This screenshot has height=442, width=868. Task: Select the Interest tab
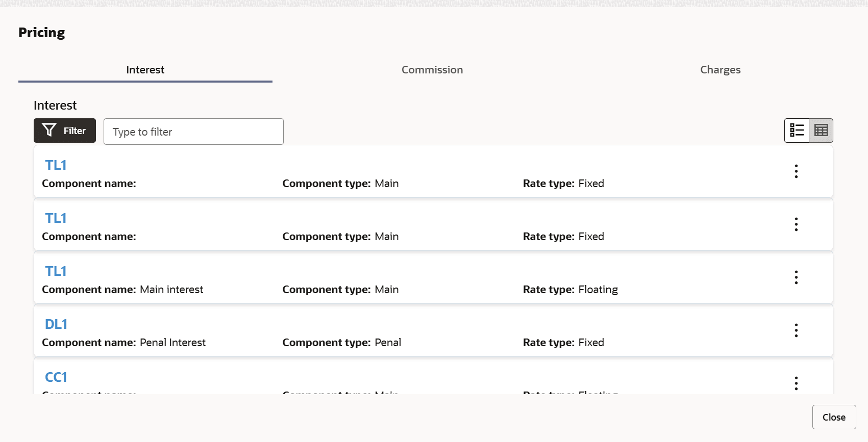point(145,70)
